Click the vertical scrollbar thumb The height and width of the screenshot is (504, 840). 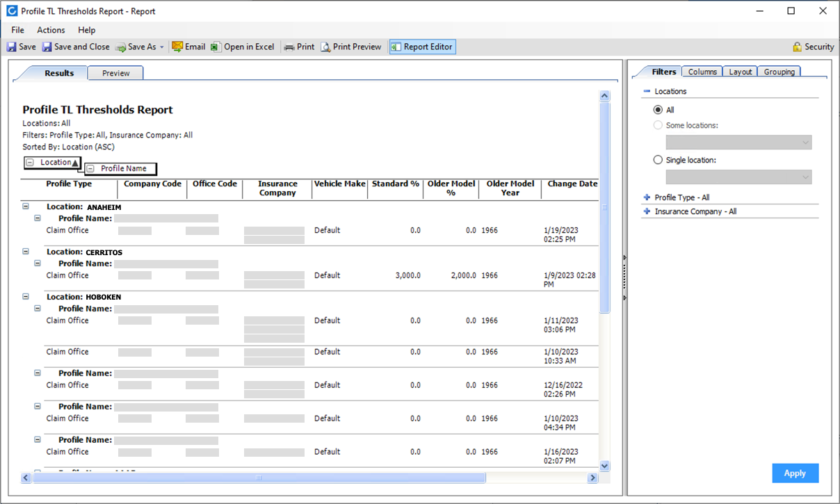point(604,207)
